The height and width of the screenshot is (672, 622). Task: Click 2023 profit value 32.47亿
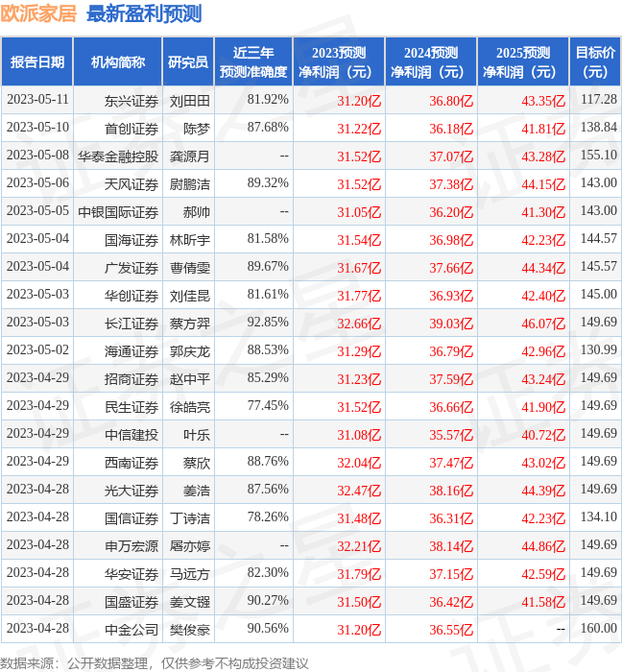coord(359,491)
